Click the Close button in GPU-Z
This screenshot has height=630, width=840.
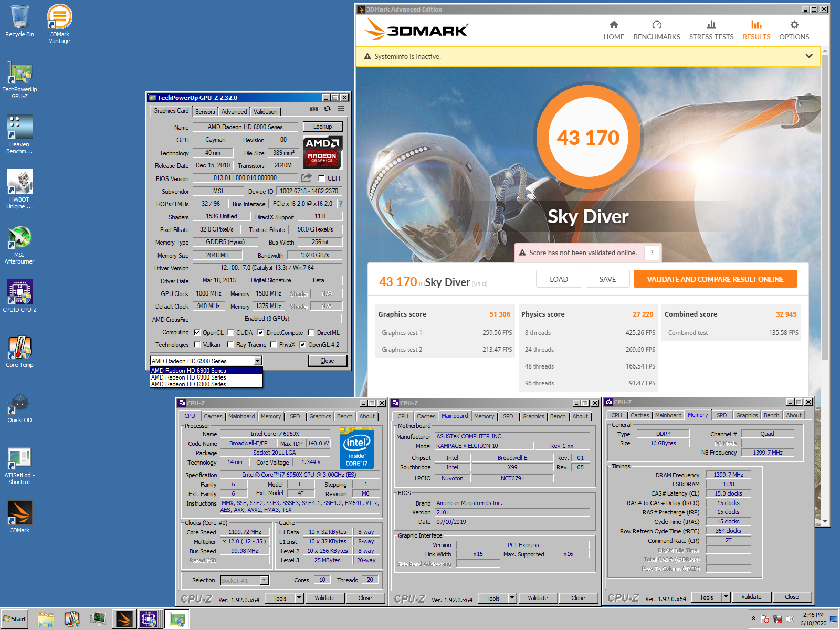coord(327,361)
